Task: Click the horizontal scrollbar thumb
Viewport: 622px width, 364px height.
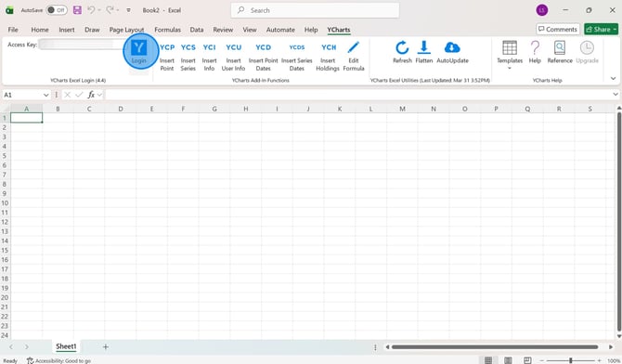Action: (495, 347)
